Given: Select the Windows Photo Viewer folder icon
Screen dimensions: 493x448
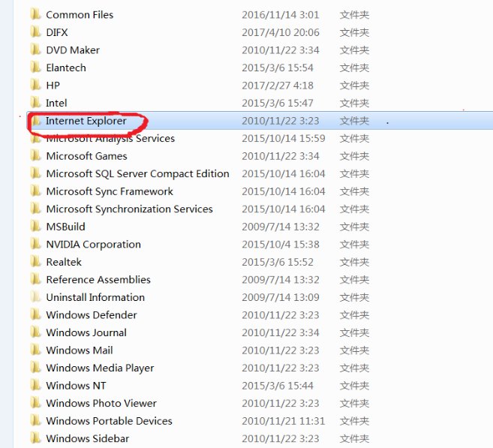Looking at the screenshot, I should (36, 403).
